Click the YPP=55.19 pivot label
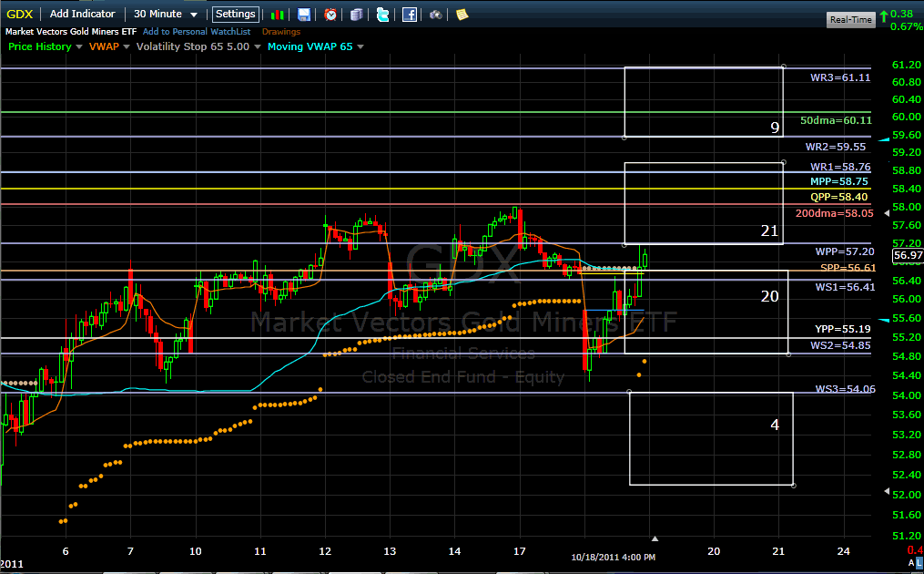This screenshot has height=574, width=924. [x=843, y=329]
